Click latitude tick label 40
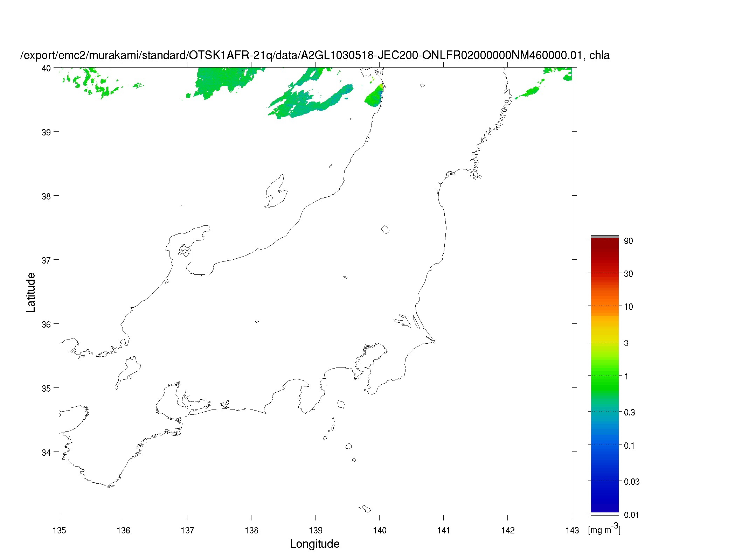 coord(46,68)
